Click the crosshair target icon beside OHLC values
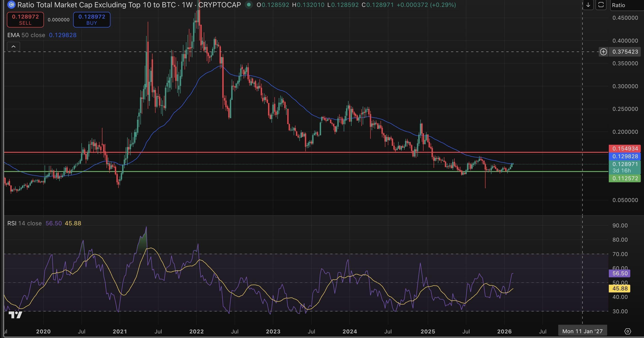Viewport: 644px width, 338px height. pyautogui.click(x=249, y=5)
